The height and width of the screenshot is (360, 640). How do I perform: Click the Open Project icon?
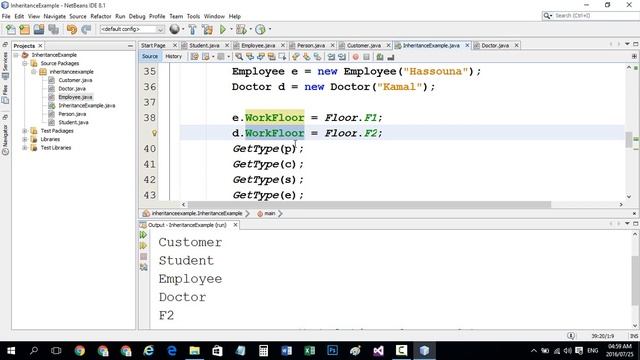tap(39, 29)
